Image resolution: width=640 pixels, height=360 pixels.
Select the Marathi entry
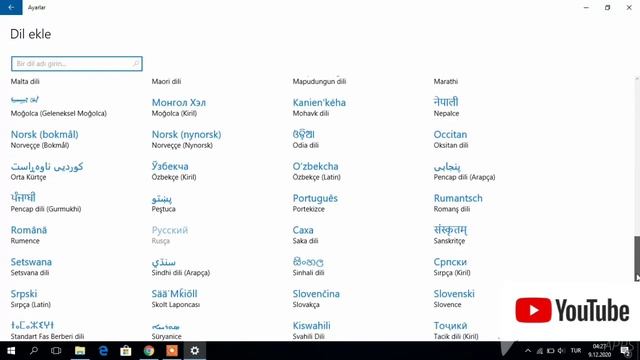pos(446,81)
